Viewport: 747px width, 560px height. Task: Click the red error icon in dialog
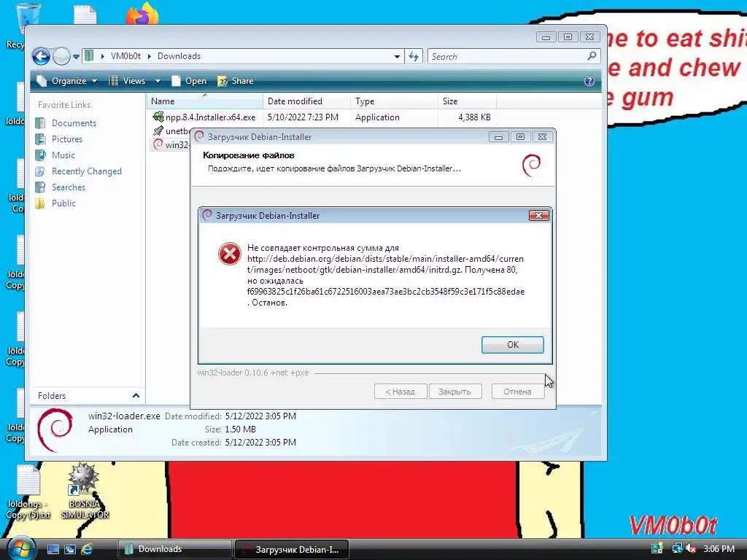click(230, 254)
